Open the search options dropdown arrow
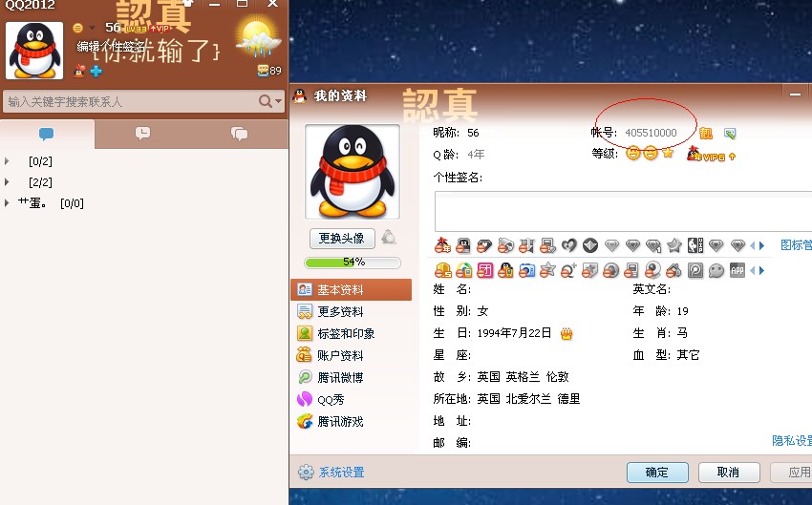The image size is (812, 505). point(279,101)
